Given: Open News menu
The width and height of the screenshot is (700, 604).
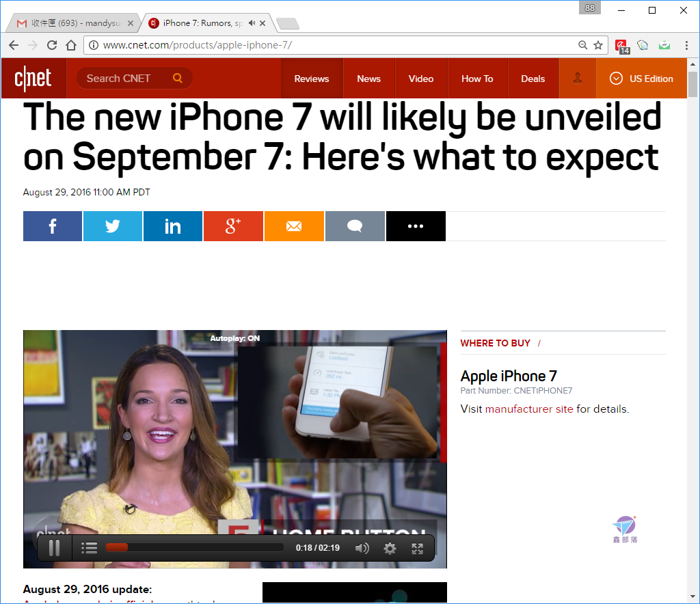Looking at the screenshot, I should coord(368,79).
